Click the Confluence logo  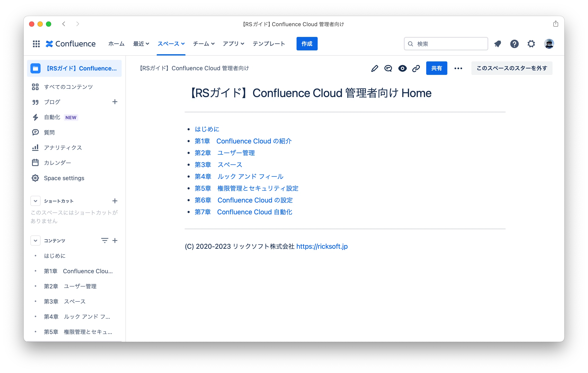tap(71, 44)
